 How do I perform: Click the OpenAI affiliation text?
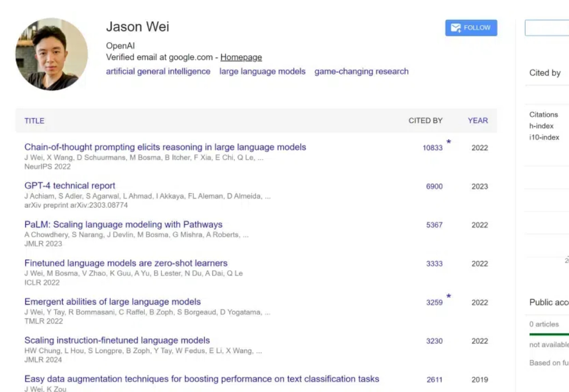pyautogui.click(x=120, y=46)
